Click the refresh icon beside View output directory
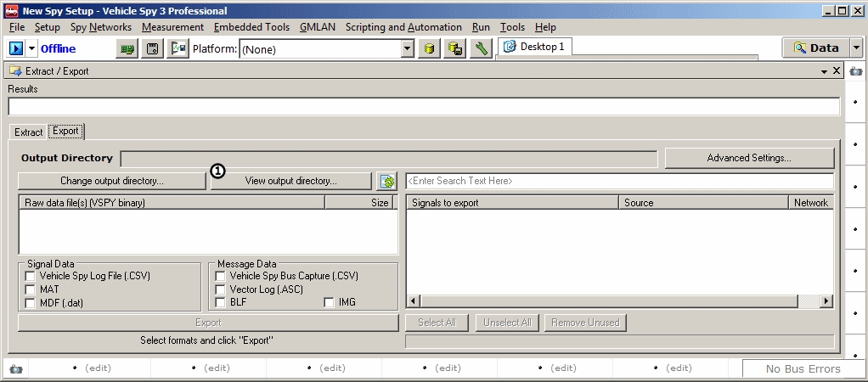This screenshot has width=868, height=382. point(387,181)
